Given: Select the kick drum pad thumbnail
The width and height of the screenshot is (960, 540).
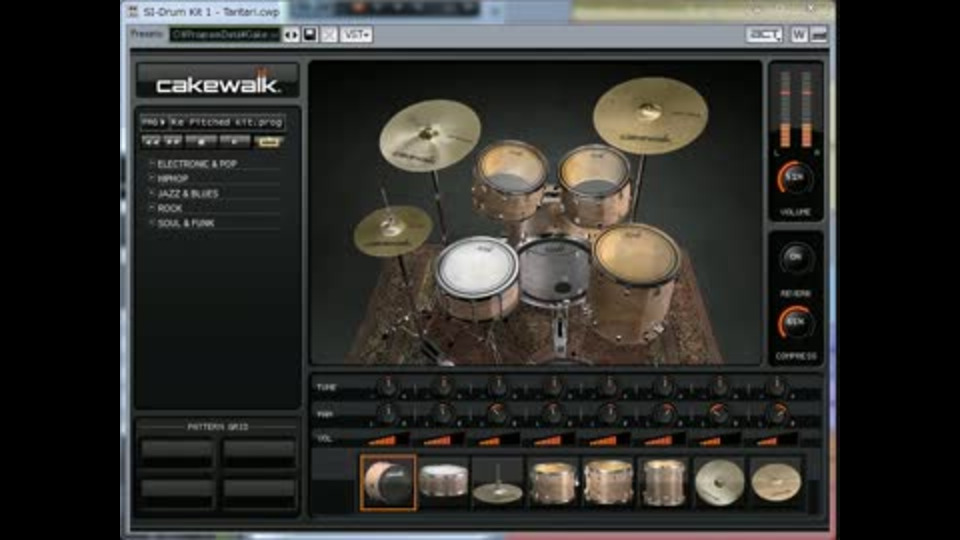Looking at the screenshot, I should coord(388,482).
